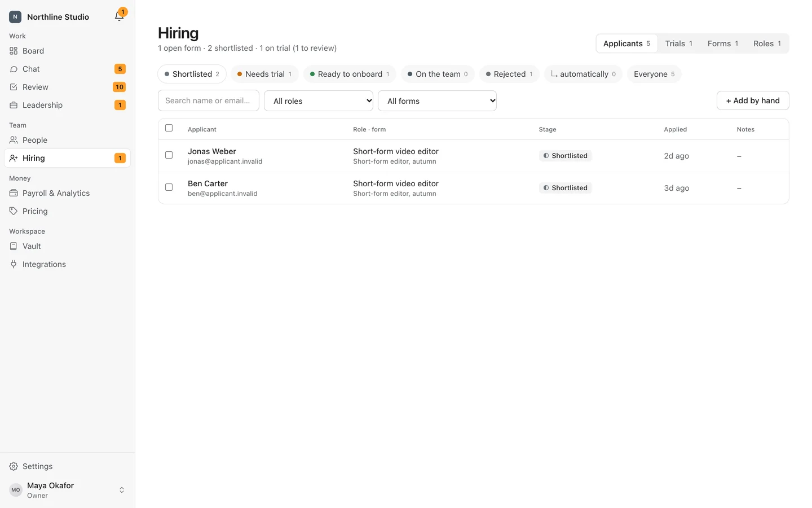The width and height of the screenshot is (812, 508).
Task: Filter by the Shortlisted stage
Action: [192, 74]
